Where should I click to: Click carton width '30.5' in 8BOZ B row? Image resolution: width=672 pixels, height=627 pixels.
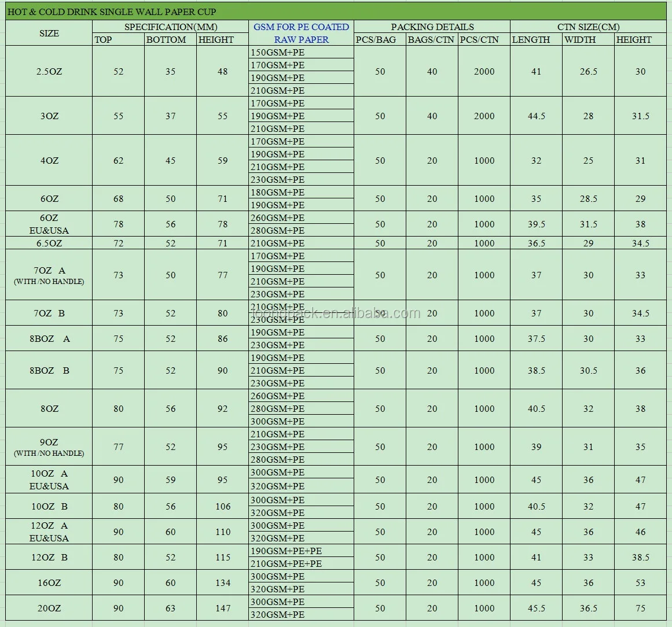(589, 370)
